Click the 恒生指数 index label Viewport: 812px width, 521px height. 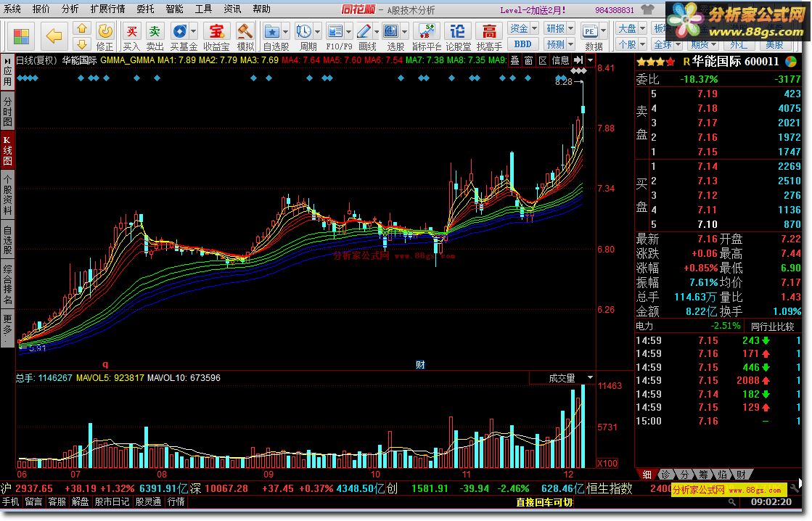[x=610, y=488]
